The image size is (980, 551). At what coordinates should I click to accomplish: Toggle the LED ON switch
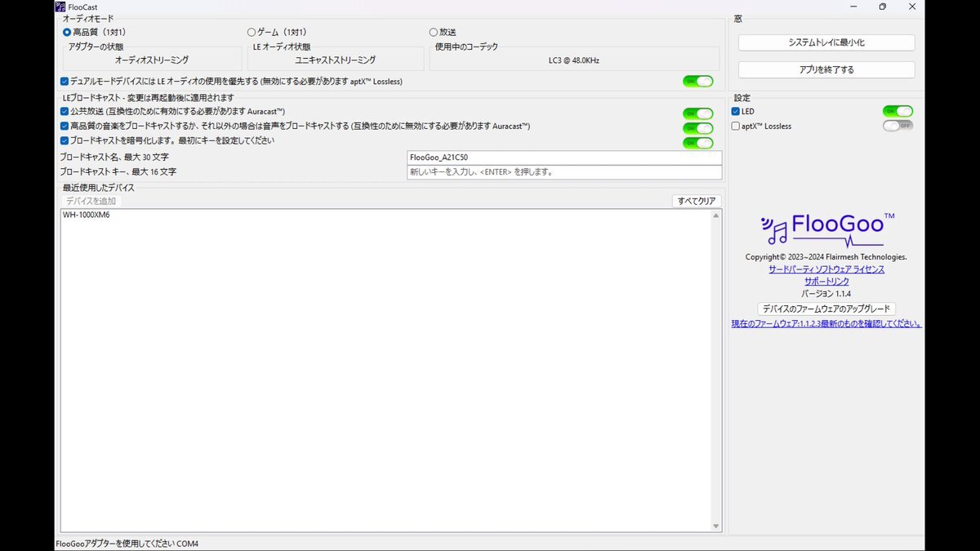point(898,111)
